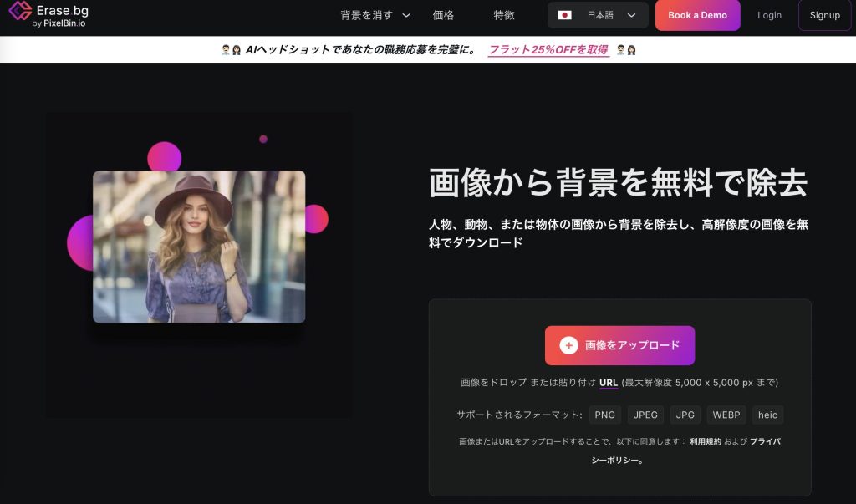Open the 日本語 language selector
The image size is (856, 504).
click(x=598, y=15)
